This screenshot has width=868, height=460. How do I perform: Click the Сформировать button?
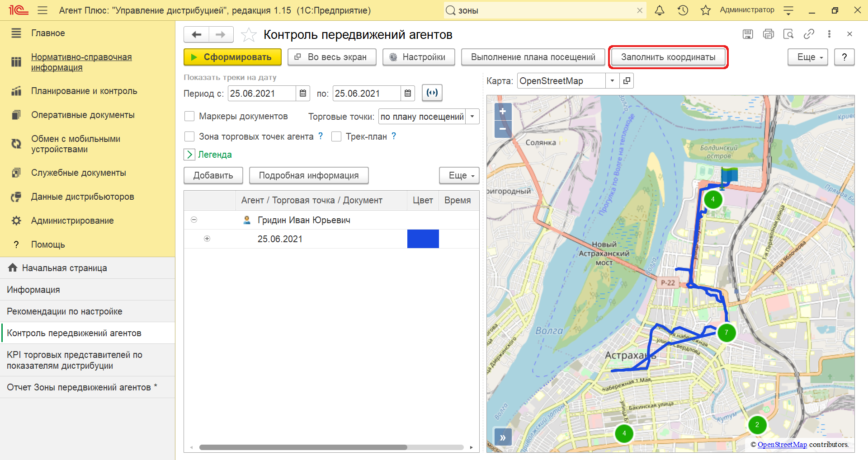click(x=232, y=57)
